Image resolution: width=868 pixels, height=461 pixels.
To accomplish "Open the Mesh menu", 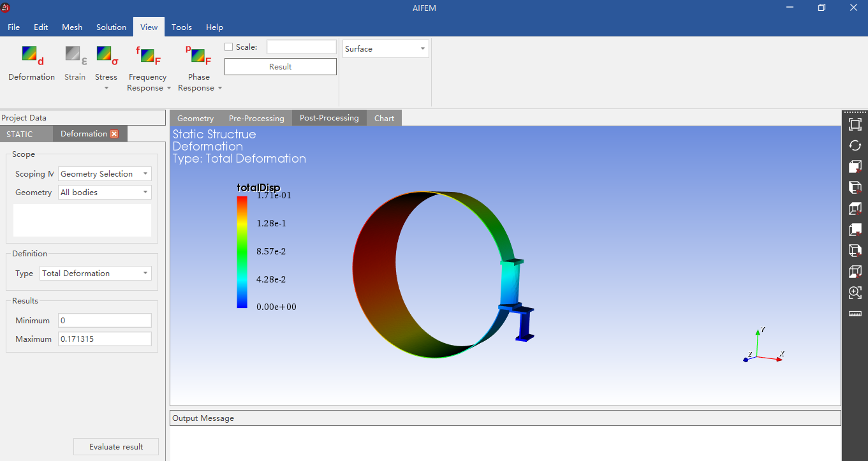I will coord(72,27).
